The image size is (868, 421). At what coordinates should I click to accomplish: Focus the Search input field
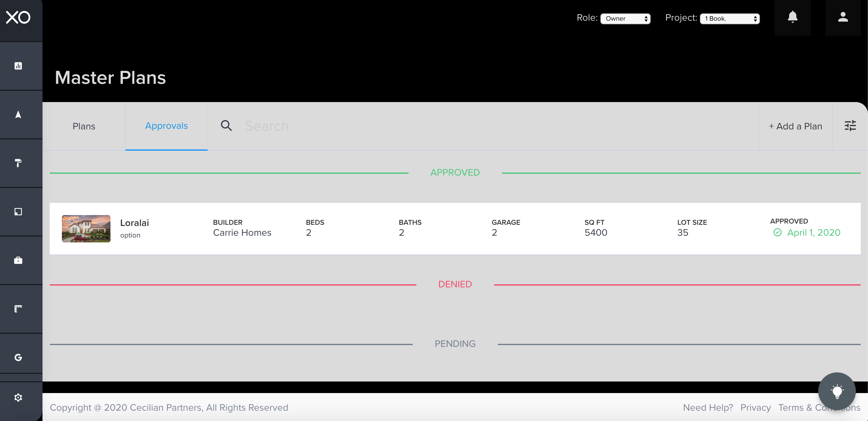point(472,126)
